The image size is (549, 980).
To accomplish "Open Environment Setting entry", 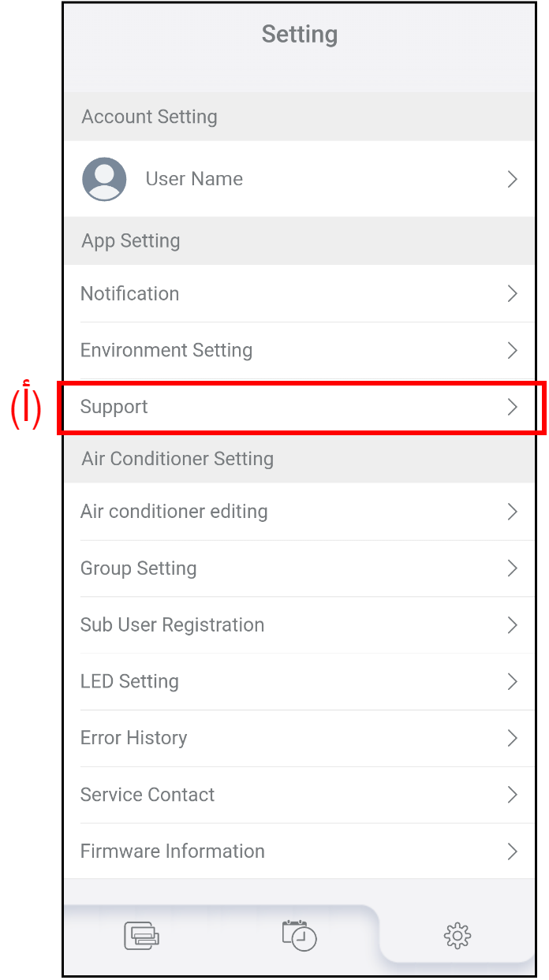I will click(x=166, y=350).
